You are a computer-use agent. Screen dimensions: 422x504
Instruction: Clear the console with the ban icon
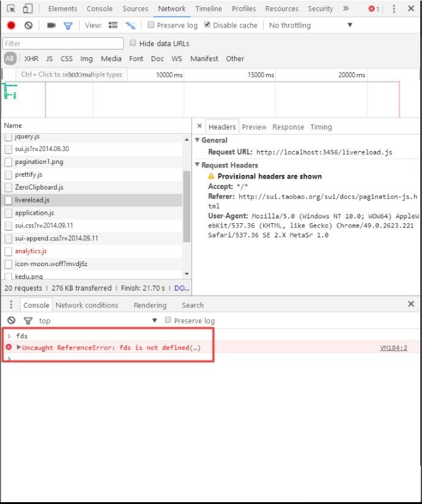(x=11, y=321)
